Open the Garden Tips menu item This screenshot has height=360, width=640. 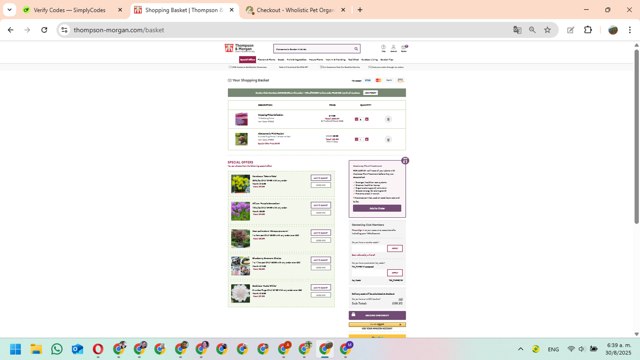pyautogui.click(x=387, y=60)
